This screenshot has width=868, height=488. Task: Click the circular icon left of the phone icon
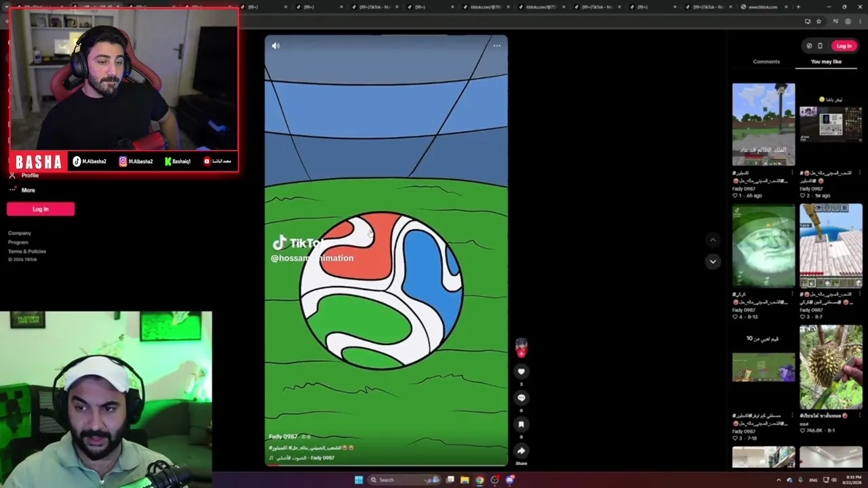[x=809, y=46]
